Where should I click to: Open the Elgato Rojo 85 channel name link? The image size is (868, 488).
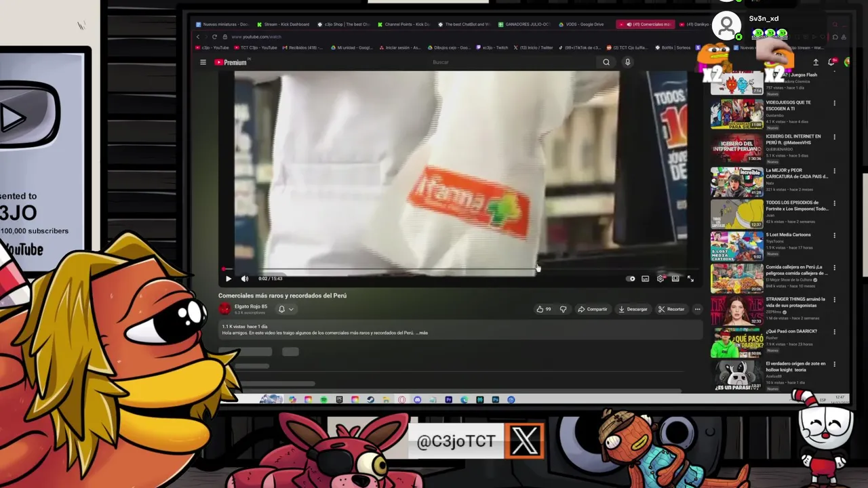(x=250, y=306)
